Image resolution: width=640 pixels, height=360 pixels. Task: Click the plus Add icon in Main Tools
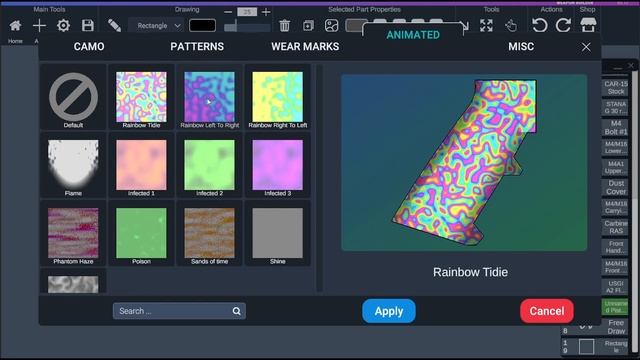(39, 26)
